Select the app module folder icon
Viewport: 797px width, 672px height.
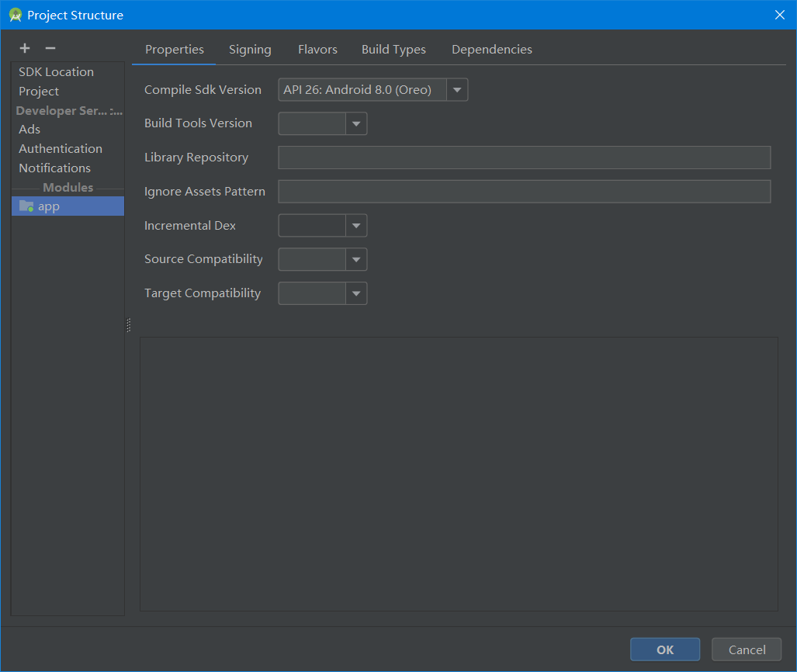[25, 206]
